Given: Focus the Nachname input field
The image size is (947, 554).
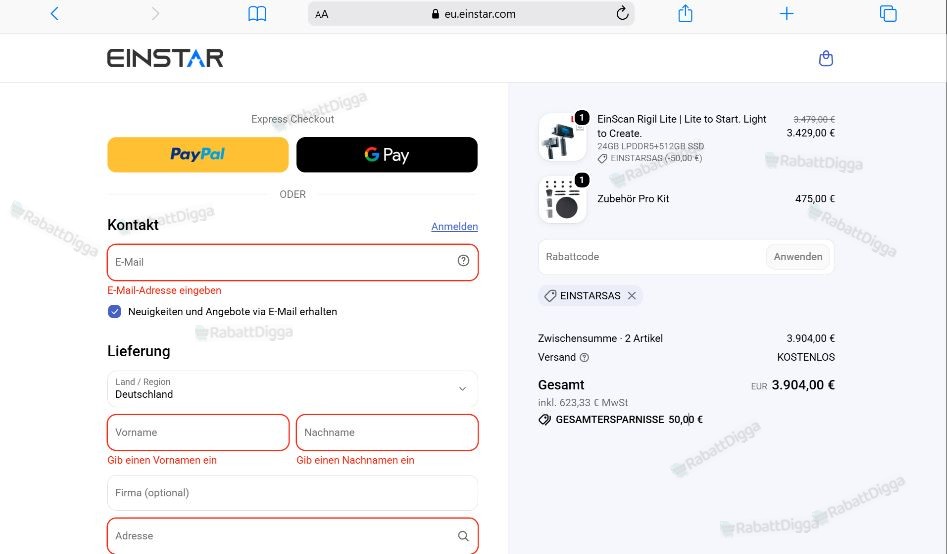Looking at the screenshot, I should 387,433.
